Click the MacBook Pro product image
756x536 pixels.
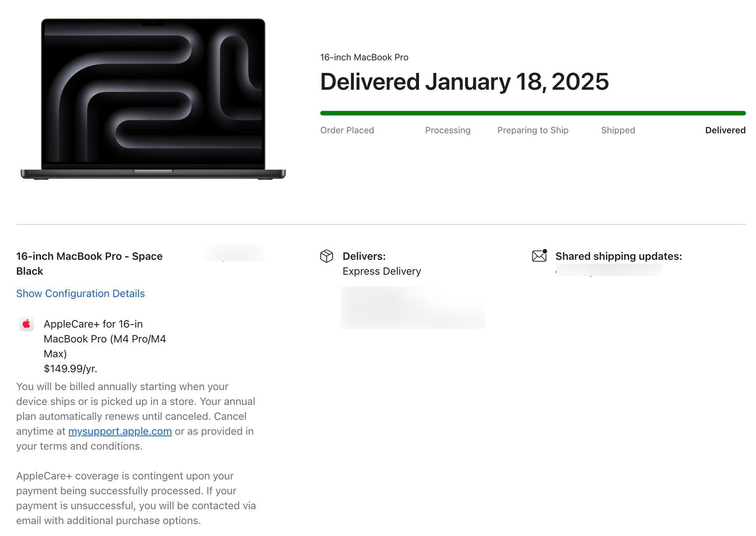(x=153, y=99)
